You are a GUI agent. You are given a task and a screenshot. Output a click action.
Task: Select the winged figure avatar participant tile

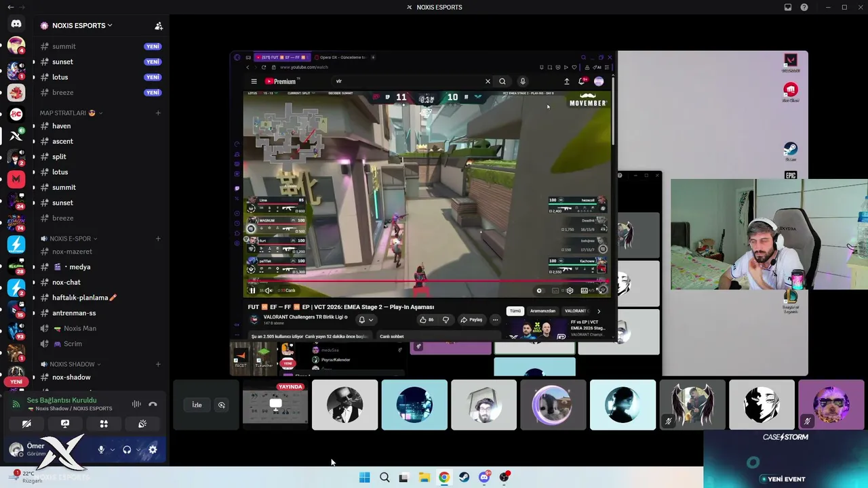pyautogui.click(x=692, y=405)
